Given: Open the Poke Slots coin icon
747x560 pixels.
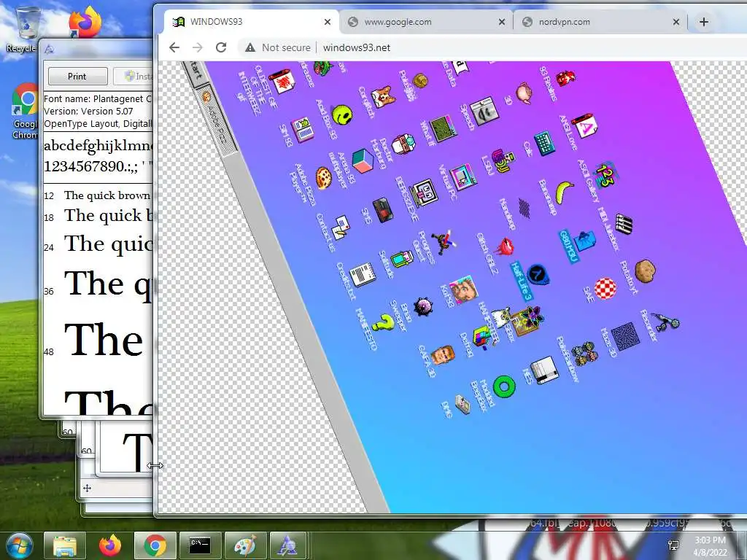Looking at the screenshot, I should [420, 80].
